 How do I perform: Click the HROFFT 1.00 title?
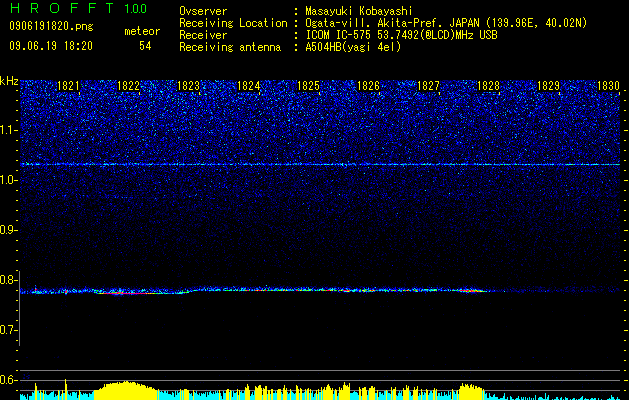click(78, 8)
